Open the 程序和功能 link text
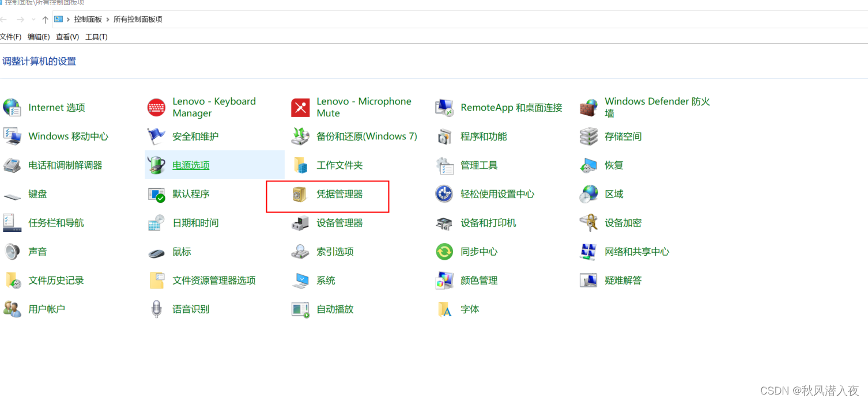 click(x=484, y=136)
